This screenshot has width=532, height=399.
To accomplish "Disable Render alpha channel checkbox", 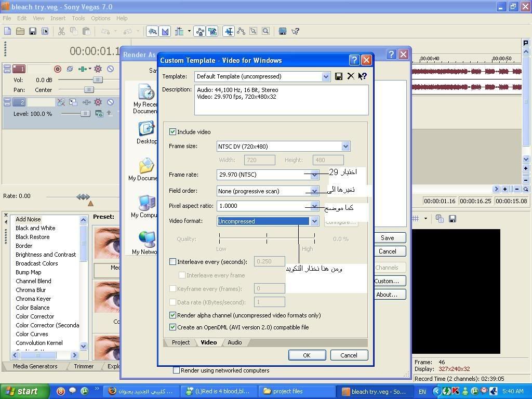I will (x=173, y=315).
